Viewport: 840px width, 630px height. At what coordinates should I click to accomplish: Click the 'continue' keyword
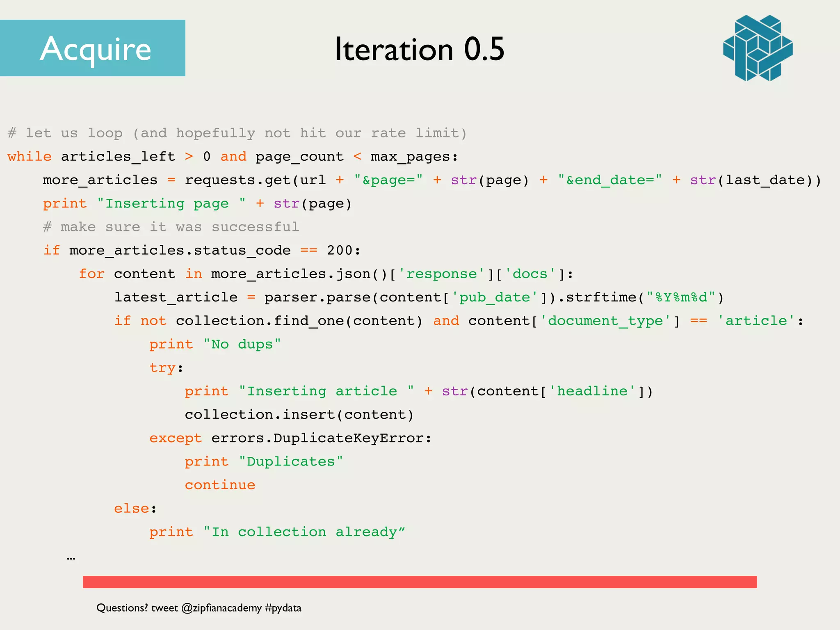(220, 485)
